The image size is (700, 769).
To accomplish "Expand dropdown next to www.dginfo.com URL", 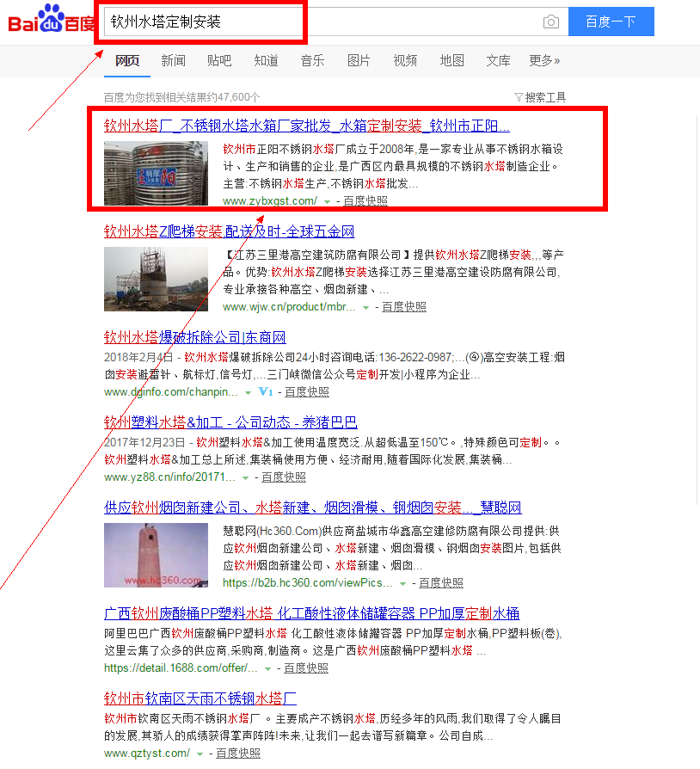I will coord(248,393).
